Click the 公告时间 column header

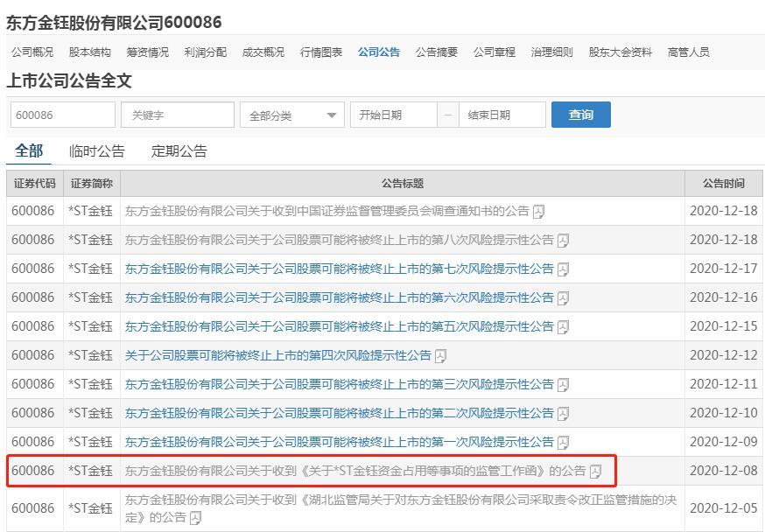tap(724, 184)
